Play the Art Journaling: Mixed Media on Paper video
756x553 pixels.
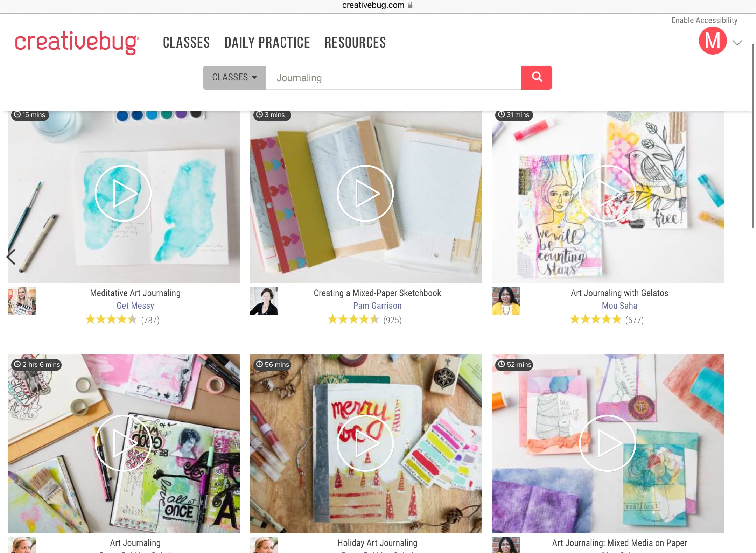[x=608, y=443]
